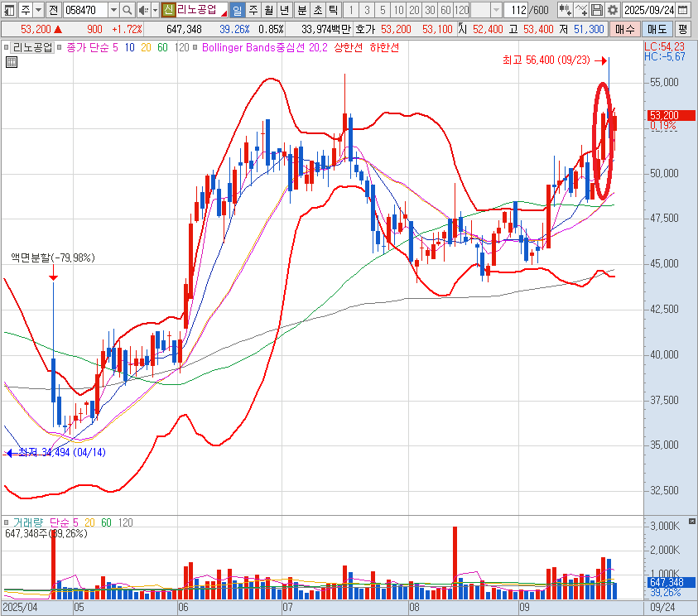Click the stock search magnifier icon

click(127, 10)
